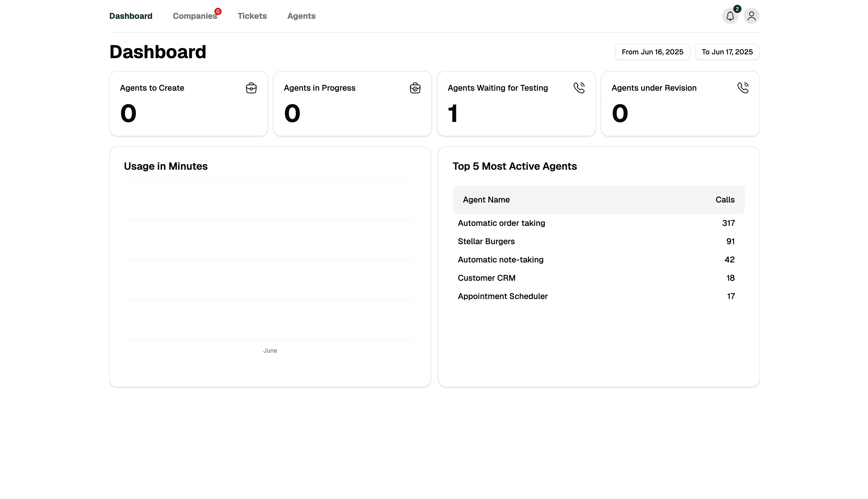This screenshot has width=868, height=499.
Task: Click the Calls column header
Action: pyautogui.click(x=725, y=199)
